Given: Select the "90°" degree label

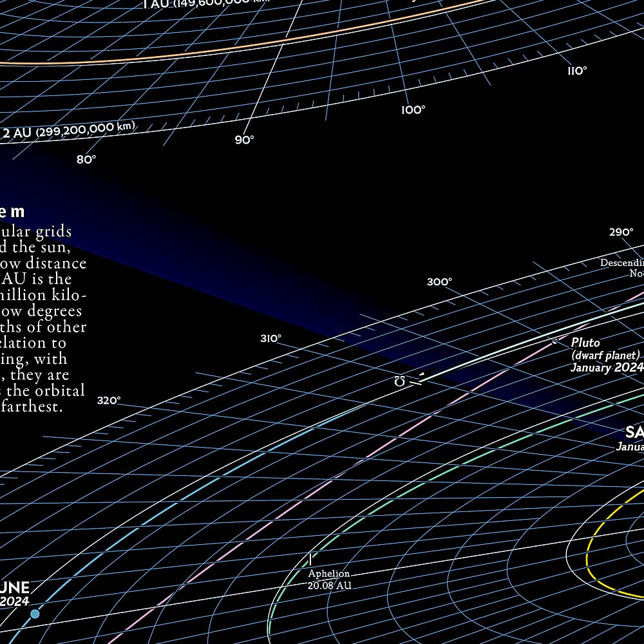Looking at the screenshot, I should (244, 140).
